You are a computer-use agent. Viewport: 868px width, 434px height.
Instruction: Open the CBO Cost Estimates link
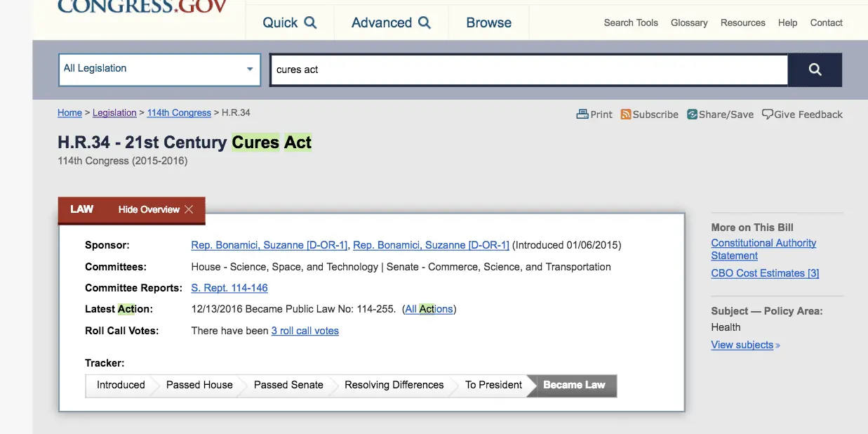[765, 273]
